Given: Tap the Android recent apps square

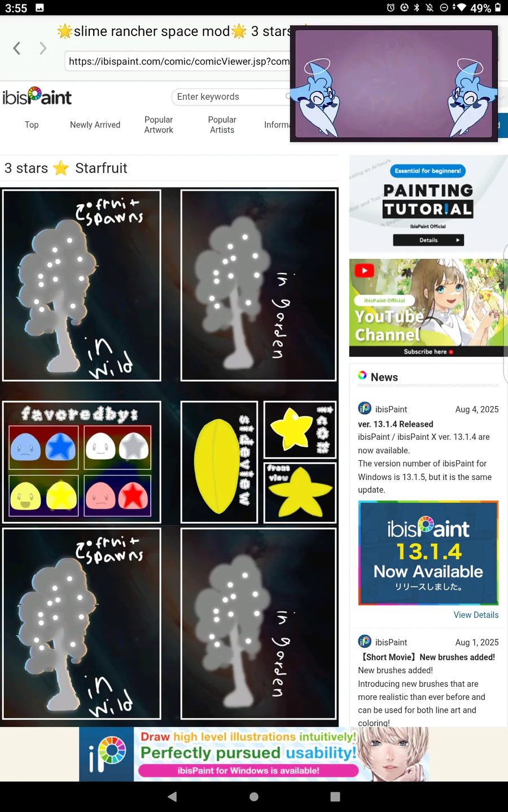Looking at the screenshot, I should coord(335,796).
